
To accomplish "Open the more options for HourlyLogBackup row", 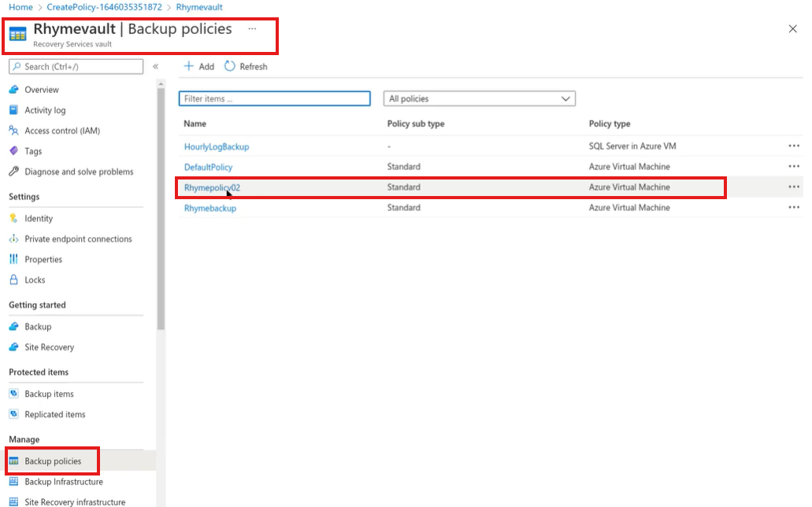I will (794, 146).
